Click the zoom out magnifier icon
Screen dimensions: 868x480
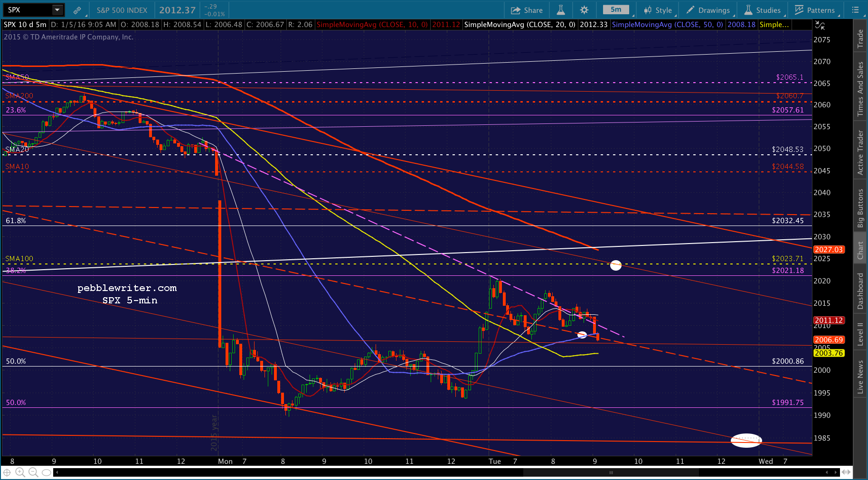(33, 472)
